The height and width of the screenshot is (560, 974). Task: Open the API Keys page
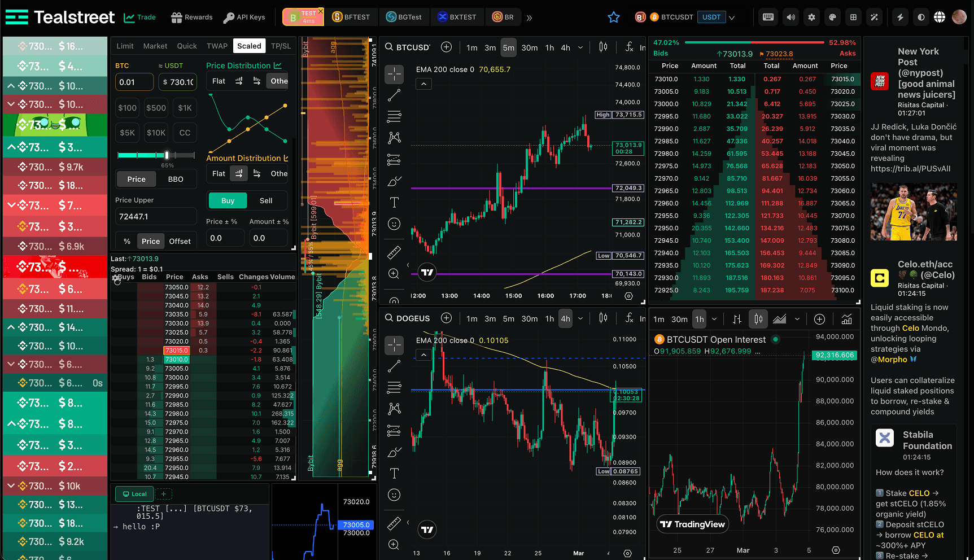pos(244,17)
